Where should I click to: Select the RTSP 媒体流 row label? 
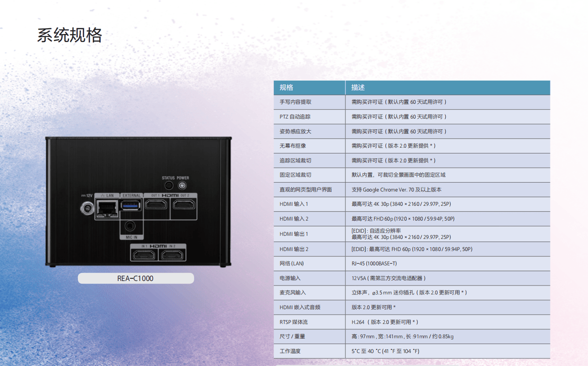coord(294,322)
